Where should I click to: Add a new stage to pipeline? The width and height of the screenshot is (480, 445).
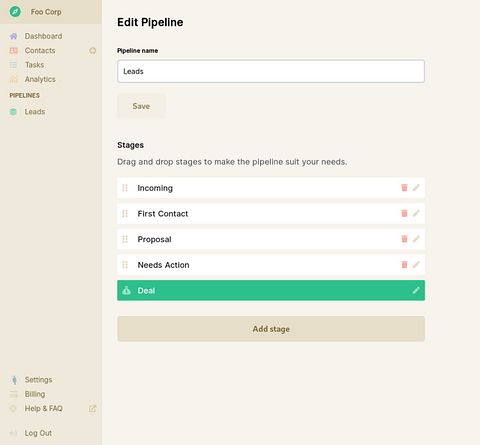click(x=271, y=329)
